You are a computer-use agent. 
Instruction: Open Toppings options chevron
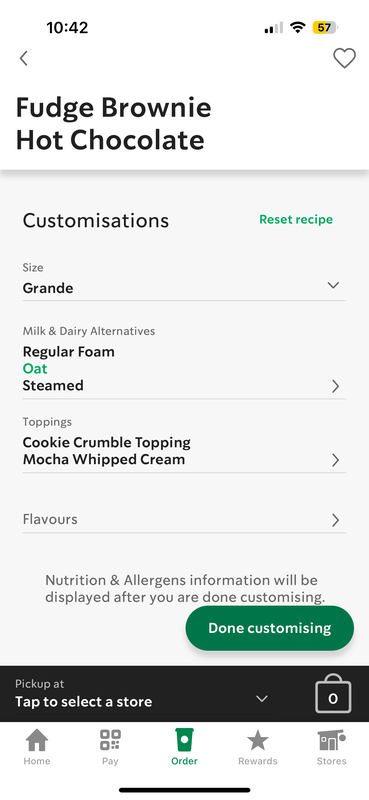[x=335, y=460]
